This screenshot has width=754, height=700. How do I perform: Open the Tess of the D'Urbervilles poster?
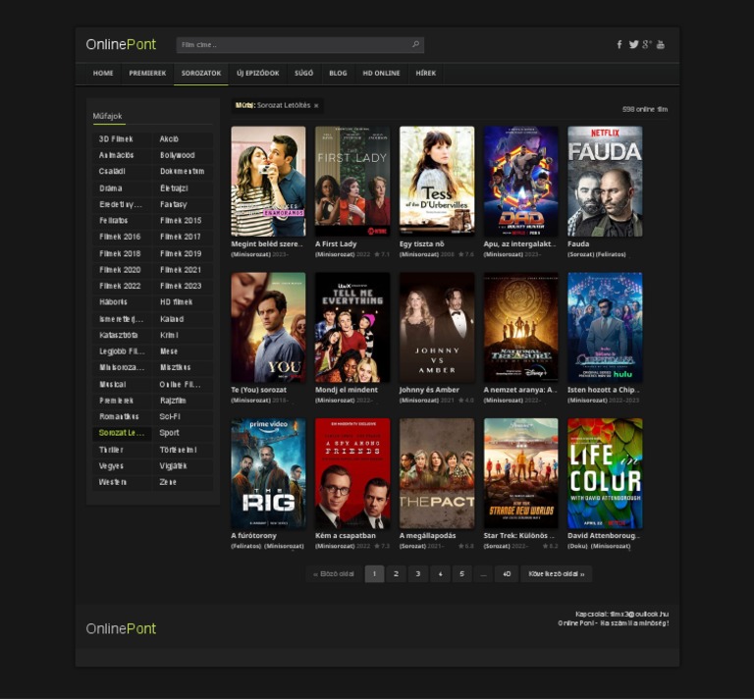click(437, 182)
